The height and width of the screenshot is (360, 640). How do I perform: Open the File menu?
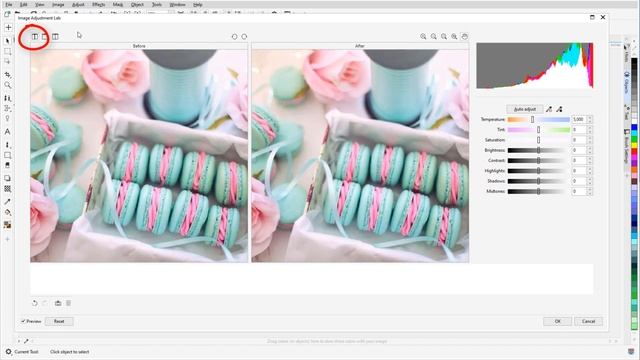pyautogui.click(x=9, y=4)
